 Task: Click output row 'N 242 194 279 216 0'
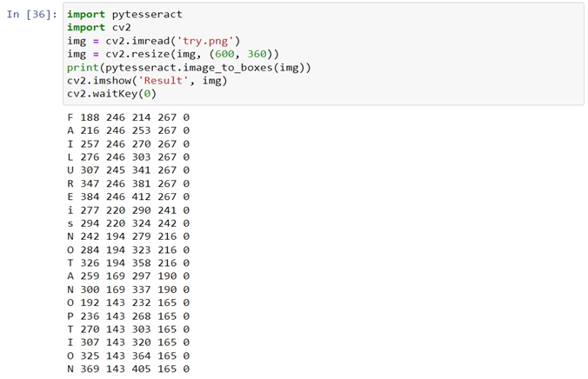pyautogui.click(x=129, y=236)
